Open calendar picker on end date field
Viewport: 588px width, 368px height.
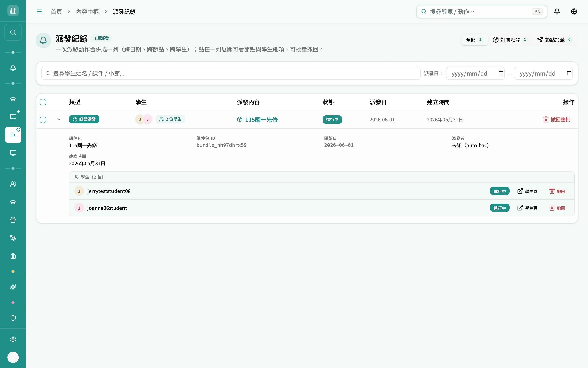[x=569, y=73]
